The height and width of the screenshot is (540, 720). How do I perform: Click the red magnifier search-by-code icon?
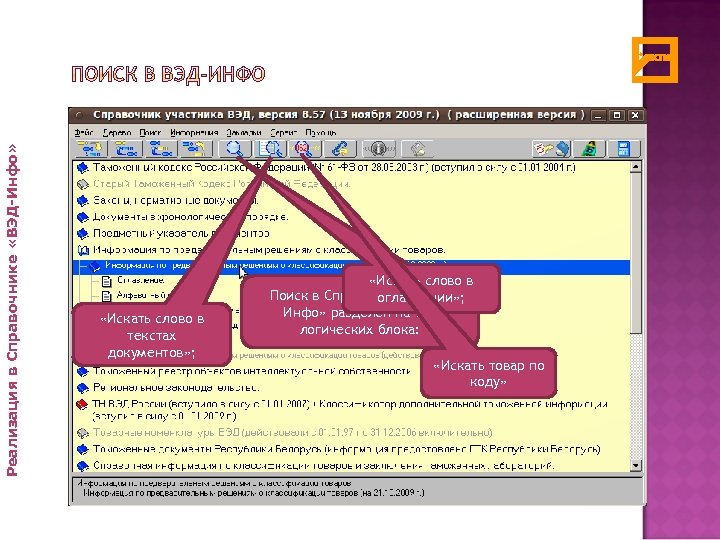(x=305, y=149)
